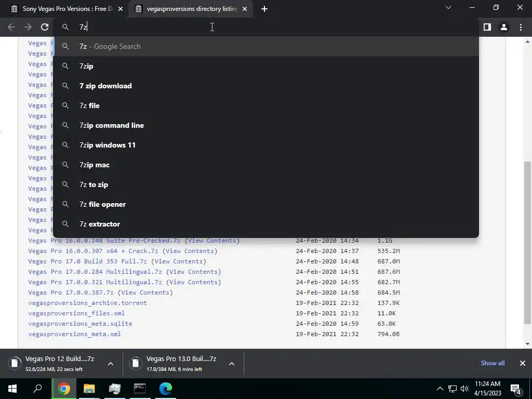This screenshot has height=399, width=532.
Task: Click the page vertical scrollbar thumb
Action: 527,243
